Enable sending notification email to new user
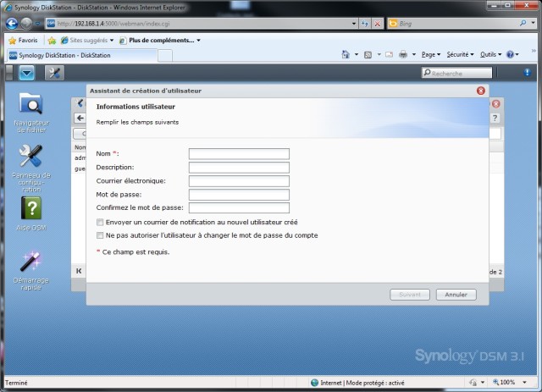Screen dimensions: 542x392 pos(101,222)
